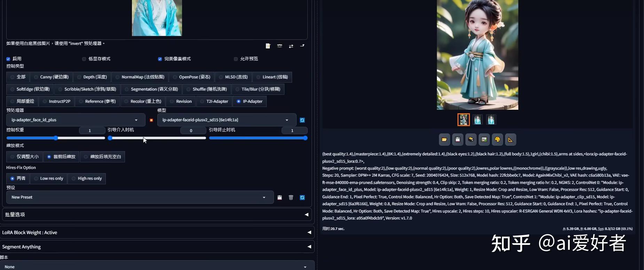Select the IP-Adapter control type
The width and height of the screenshot is (644, 270).
249,101
